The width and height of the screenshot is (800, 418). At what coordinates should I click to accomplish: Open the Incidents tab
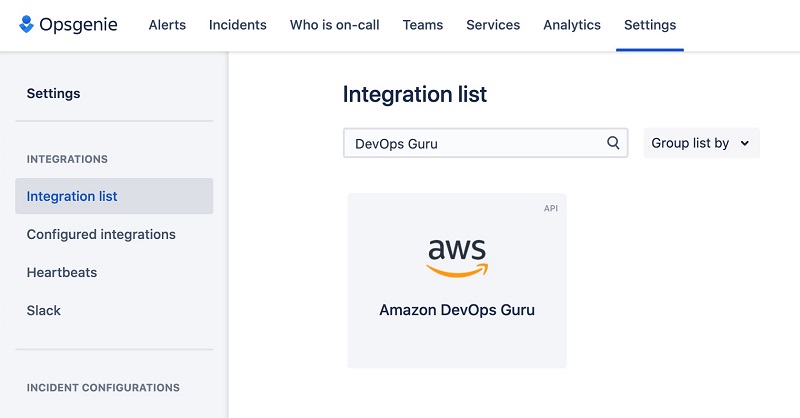click(238, 25)
